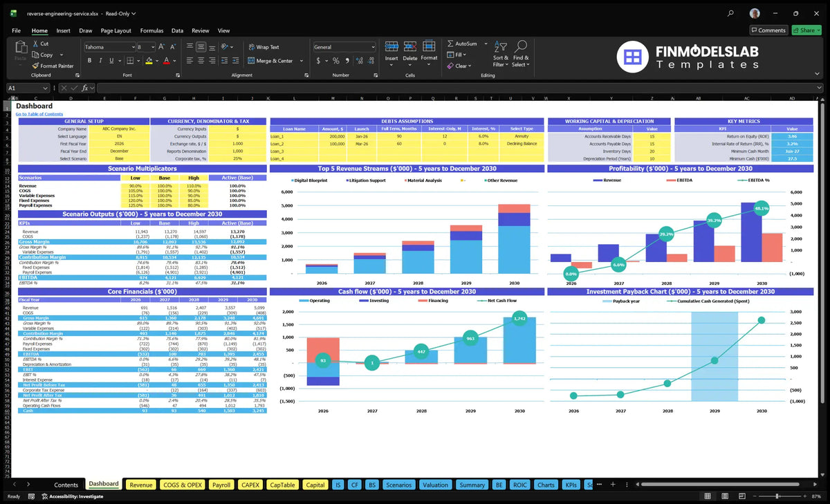Viewport: 830px width, 504px height.
Task: Click Go to Table of Contents link
Action: 39,114
